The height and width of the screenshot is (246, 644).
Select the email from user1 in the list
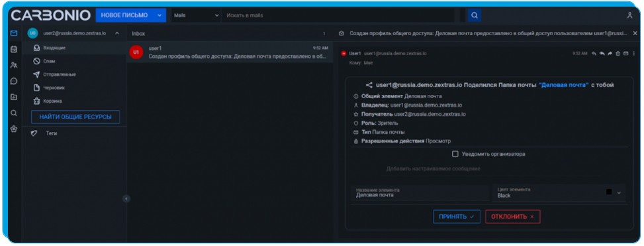tap(230, 52)
